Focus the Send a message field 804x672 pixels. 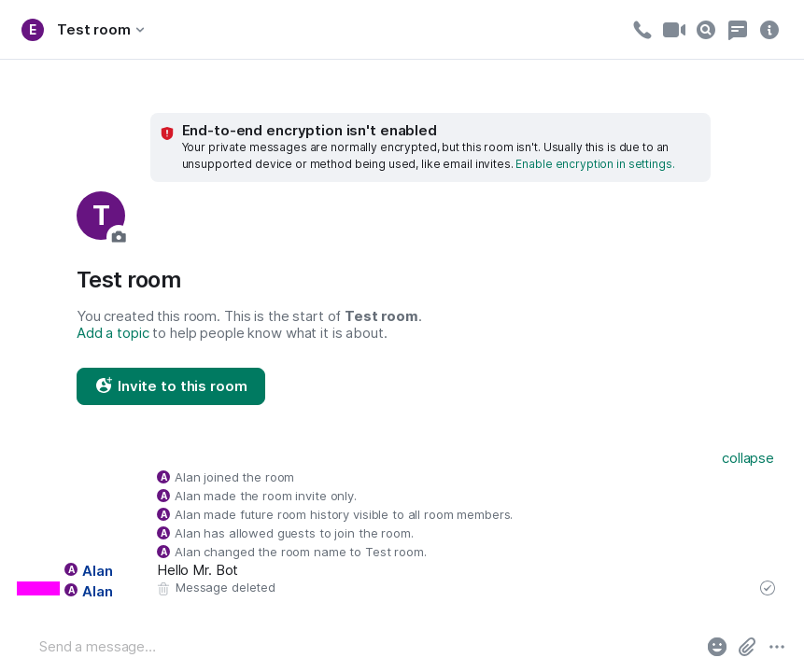[x=364, y=647]
